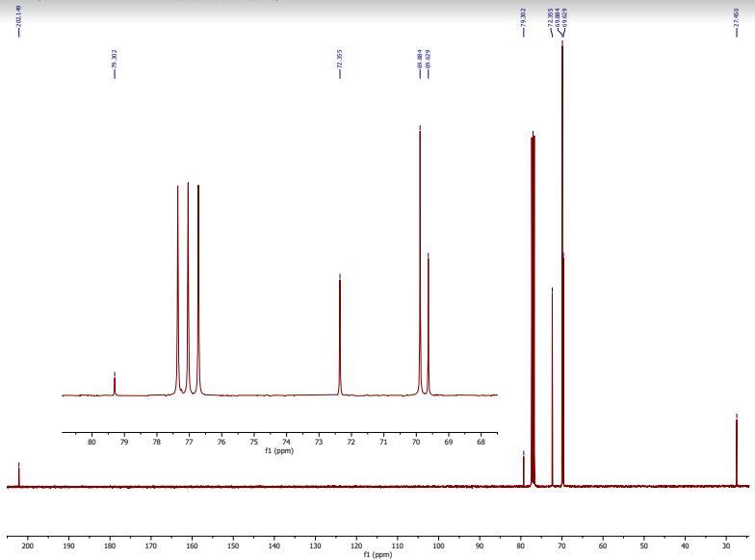Viewport: 755px width, 560px height.
Task: Click the 60 tick on the main axis
Action: 603,547
